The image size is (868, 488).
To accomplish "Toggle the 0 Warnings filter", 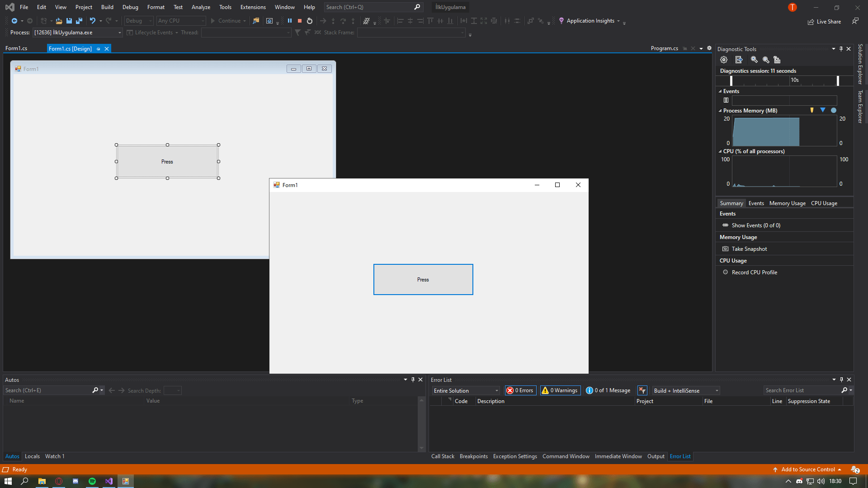I will click(560, 390).
